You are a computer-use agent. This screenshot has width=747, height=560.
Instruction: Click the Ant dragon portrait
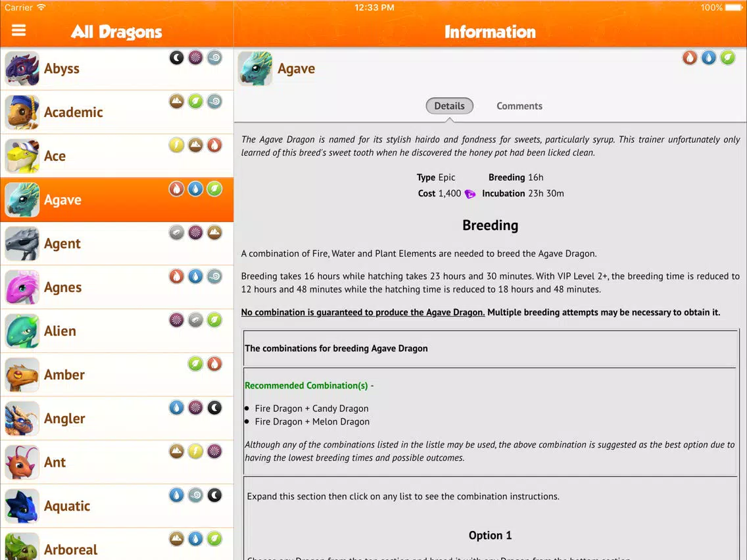click(x=22, y=463)
